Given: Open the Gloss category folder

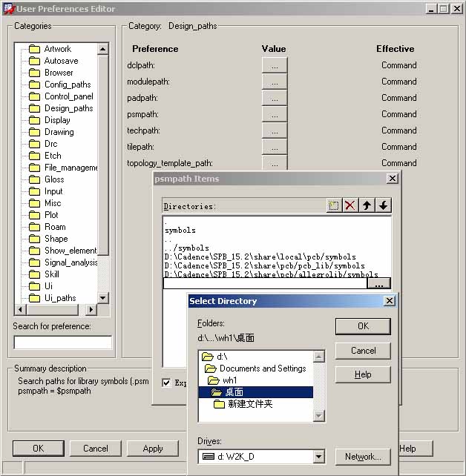Looking at the screenshot, I should pos(47,179).
